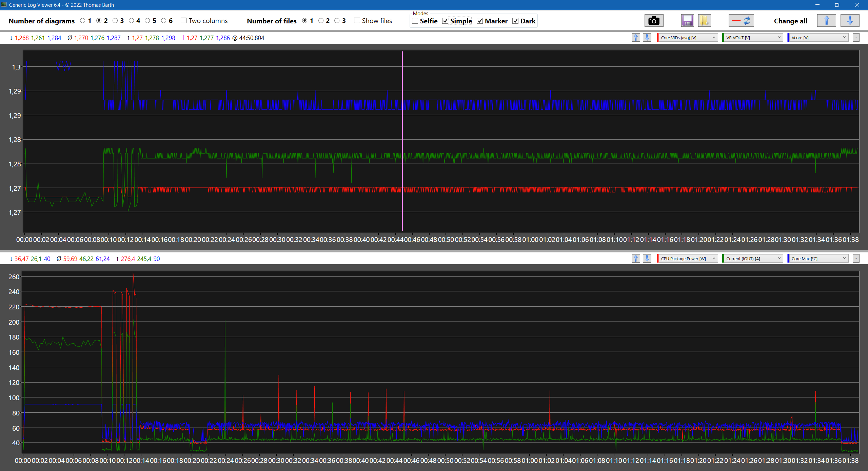
Task: Click the camera screenshot icon
Action: click(x=653, y=21)
